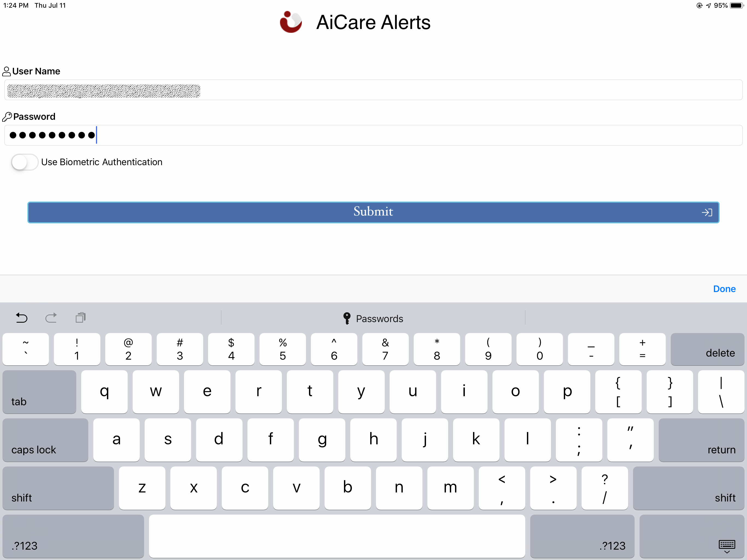Tap the user silhouette icon beside User Name
Image resolution: width=747 pixels, height=560 pixels.
click(x=6, y=71)
